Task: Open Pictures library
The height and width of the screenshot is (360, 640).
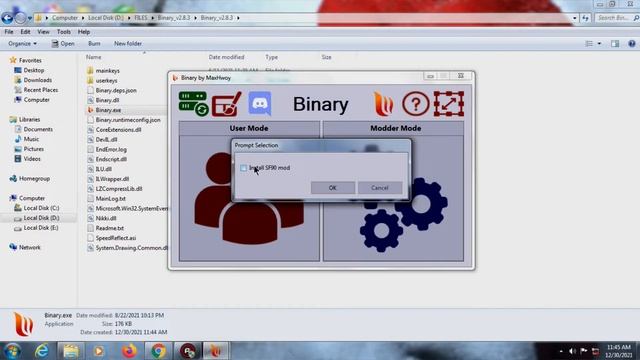Action: pyautogui.click(x=33, y=149)
